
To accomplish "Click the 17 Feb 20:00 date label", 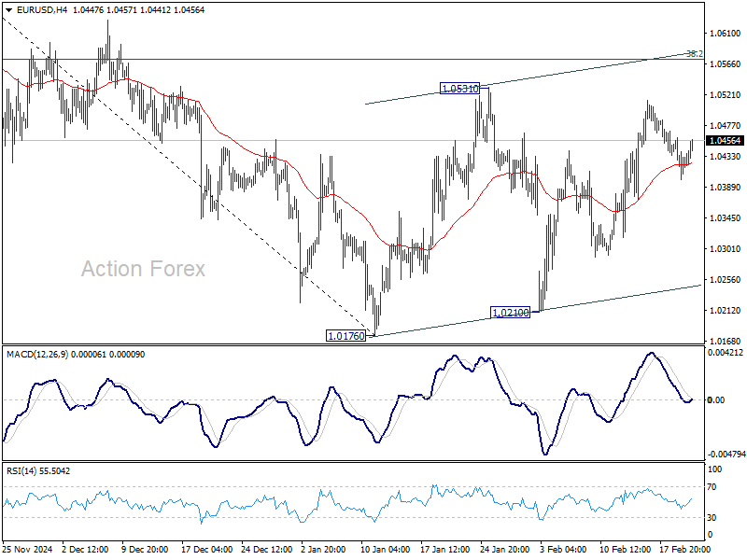I will click(x=684, y=549).
